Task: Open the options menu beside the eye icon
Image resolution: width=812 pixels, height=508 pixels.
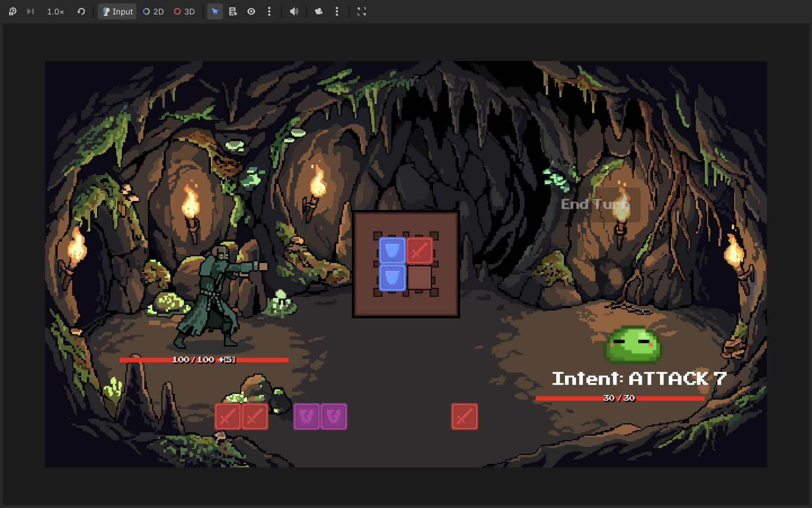Action: pyautogui.click(x=269, y=12)
